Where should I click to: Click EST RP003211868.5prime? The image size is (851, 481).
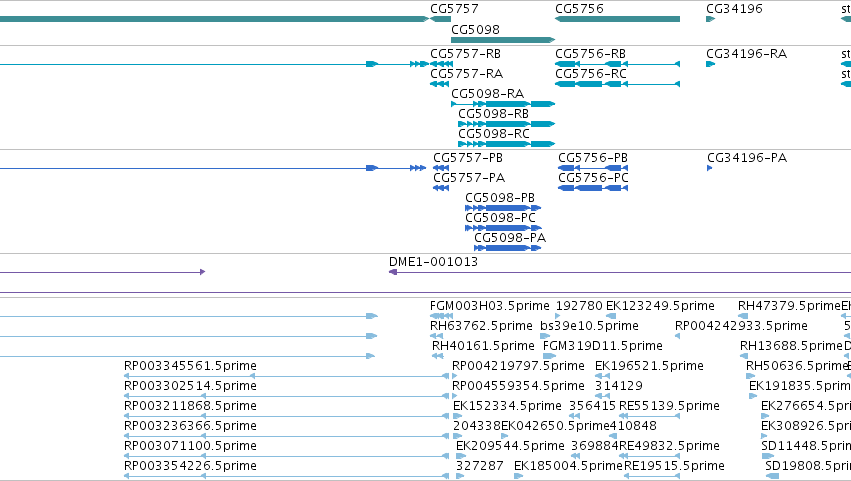(190, 407)
